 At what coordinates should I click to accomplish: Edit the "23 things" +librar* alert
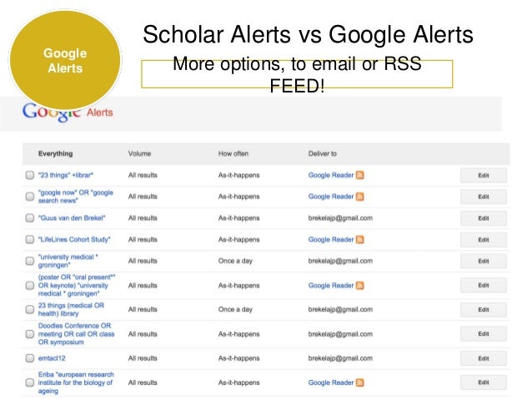pos(484,175)
